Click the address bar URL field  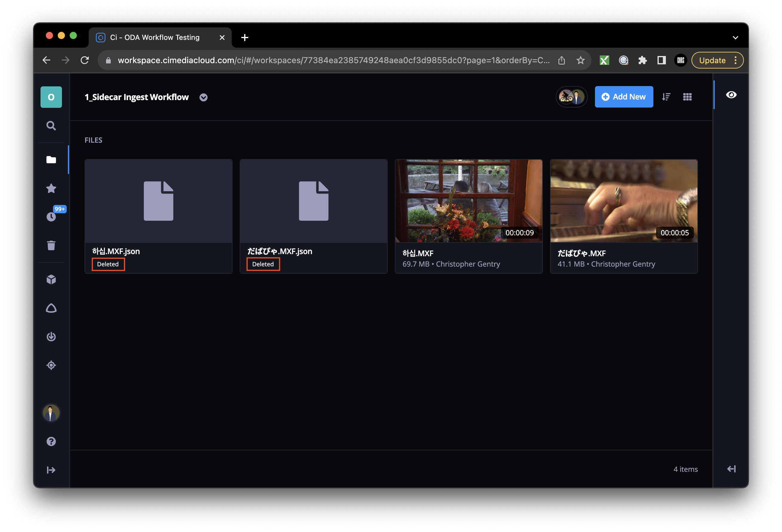tap(333, 60)
